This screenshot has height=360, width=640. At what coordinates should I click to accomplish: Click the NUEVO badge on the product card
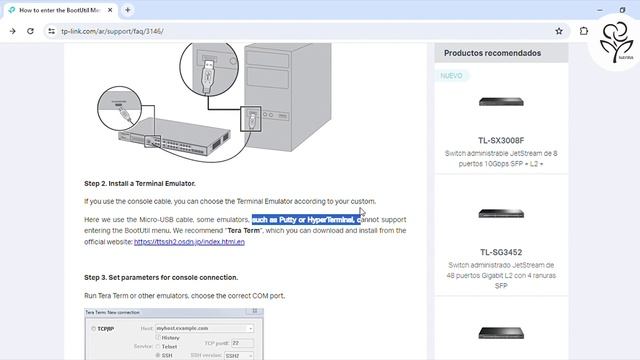pyautogui.click(x=451, y=76)
